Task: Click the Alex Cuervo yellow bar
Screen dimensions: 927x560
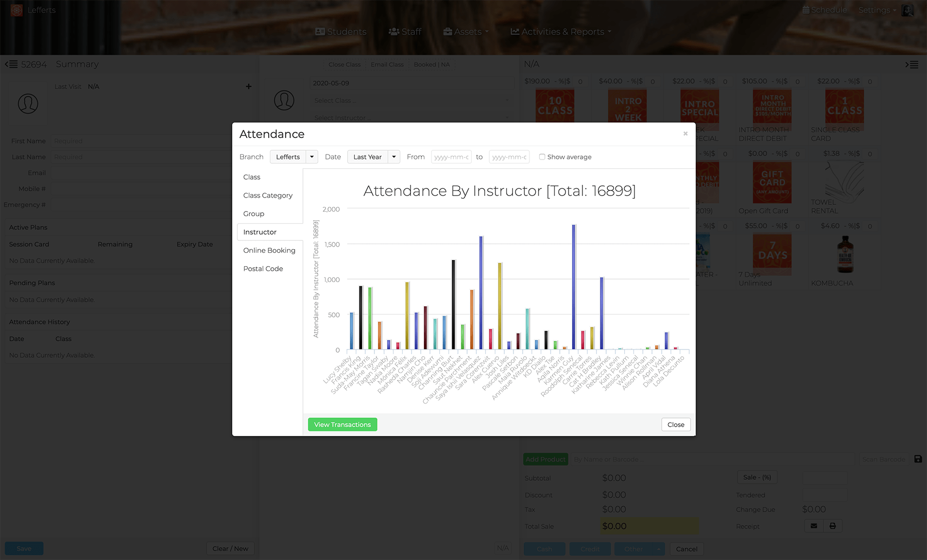Action: pyautogui.click(x=500, y=307)
